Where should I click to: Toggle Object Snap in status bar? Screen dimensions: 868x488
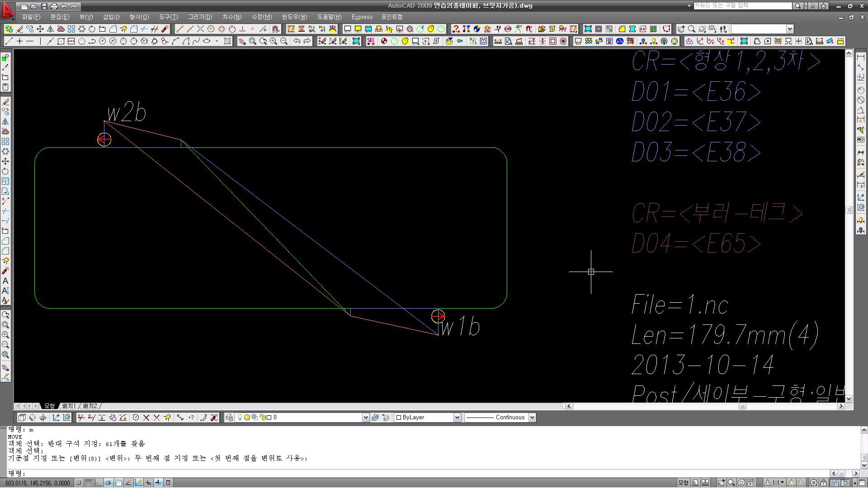pyautogui.click(x=118, y=483)
